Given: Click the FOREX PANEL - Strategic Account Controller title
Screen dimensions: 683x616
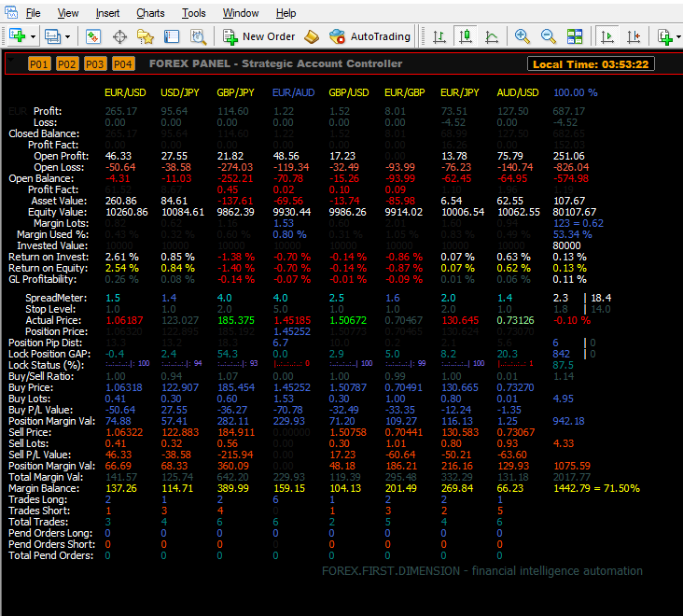Looking at the screenshot, I should tap(276, 63).
